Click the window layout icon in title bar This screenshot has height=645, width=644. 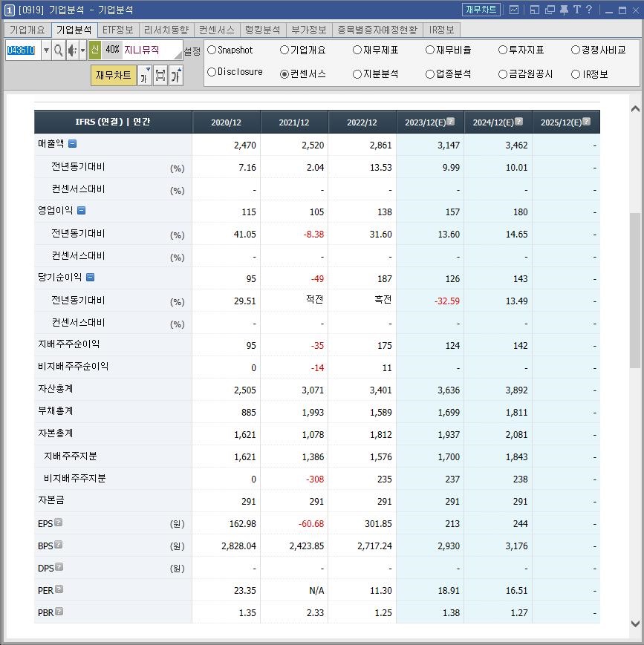[535, 10]
